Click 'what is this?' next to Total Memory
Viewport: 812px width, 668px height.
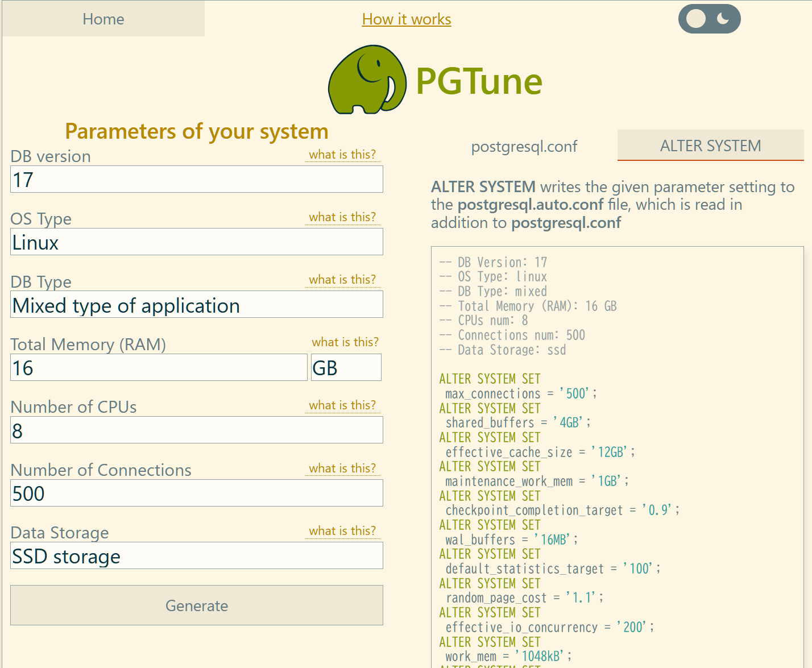(x=345, y=342)
